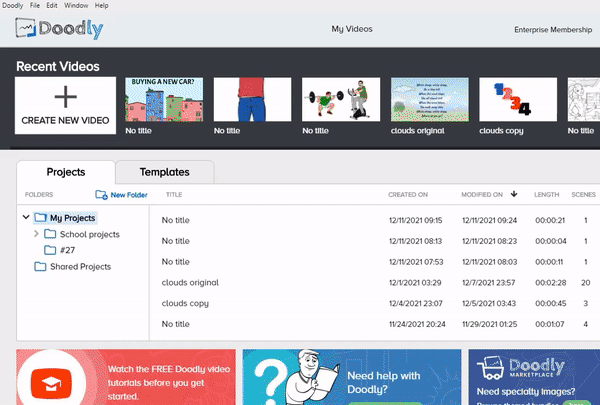Open the FREE Doodly video tutorials banner
The height and width of the screenshot is (405, 600).
coord(126,377)
